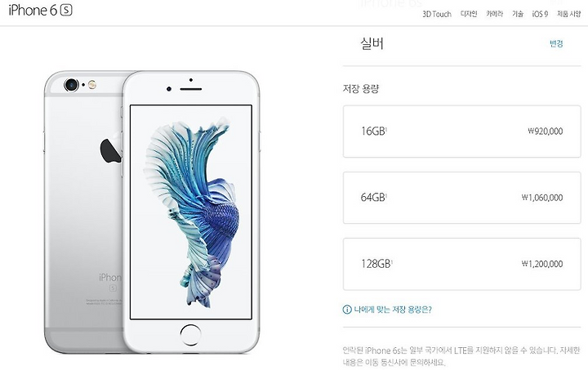Open the 제품 사양 tab
This screenshot has width=588, height=370.
(568, 14)
